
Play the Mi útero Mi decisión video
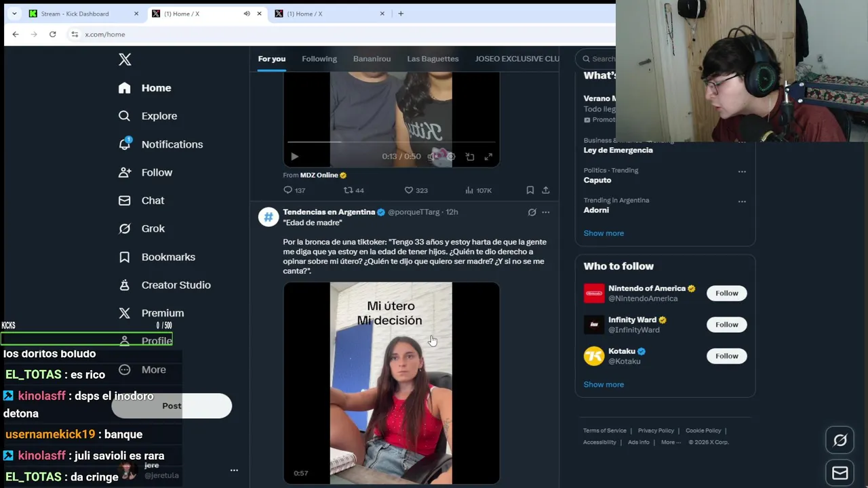391,383
